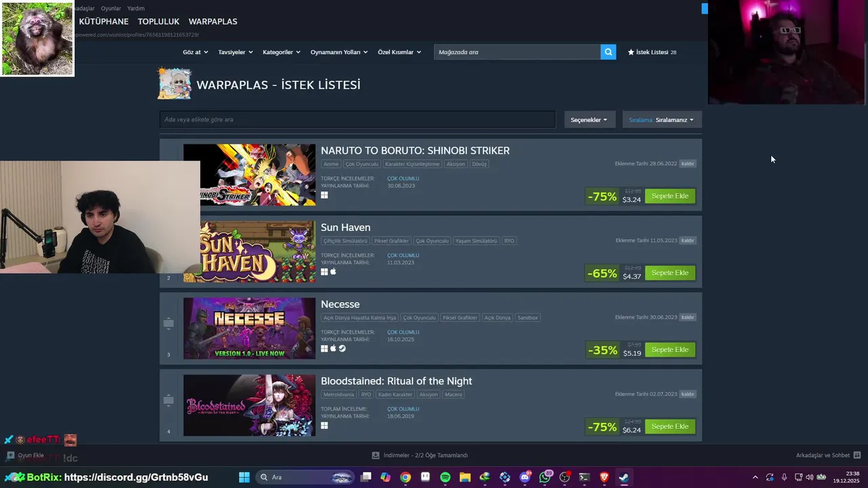The width and height of the screenshot is (868, 488).
Task: Expand the Tavsiyeler dropdown
Action: [x=235, y=52]
